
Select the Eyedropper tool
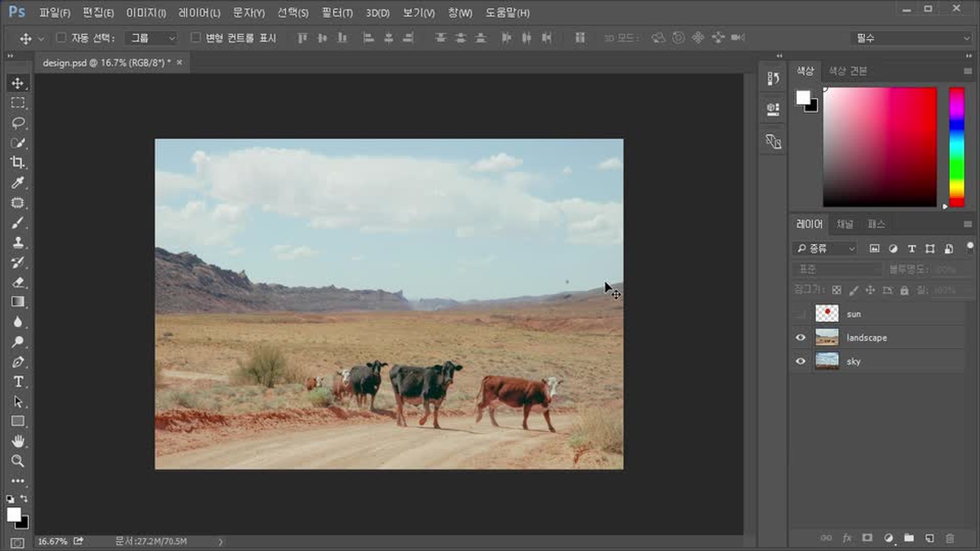coord(18,183)
